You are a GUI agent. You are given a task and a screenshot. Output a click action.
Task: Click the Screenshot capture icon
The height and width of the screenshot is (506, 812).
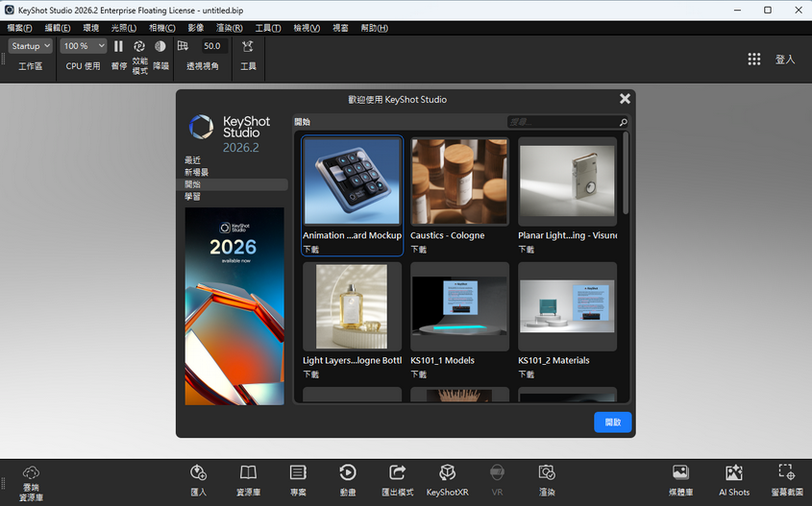click(787, 471)
